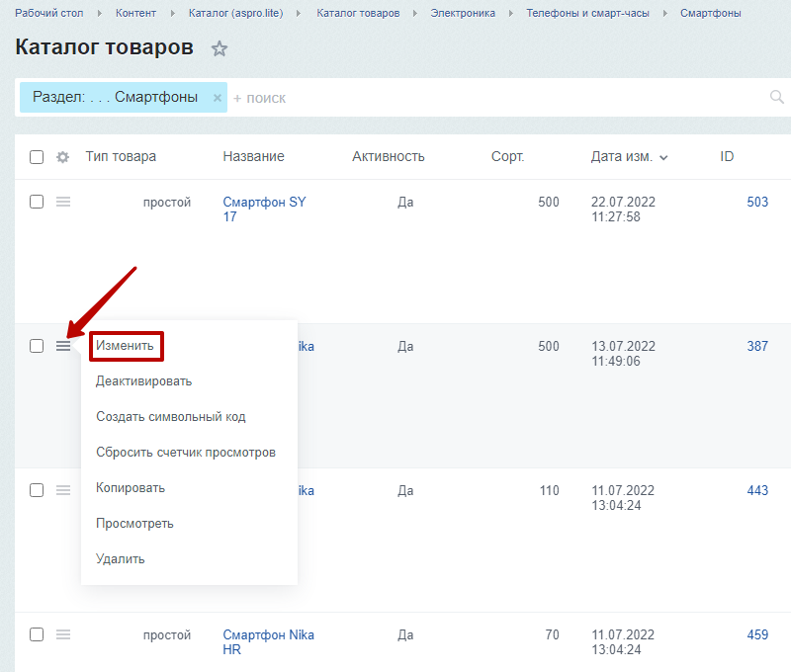This screenshot has height=672, width=791.
Task: Expand breadcrumb arrow after Телефоны и смарт-часы
Action: 664,13
